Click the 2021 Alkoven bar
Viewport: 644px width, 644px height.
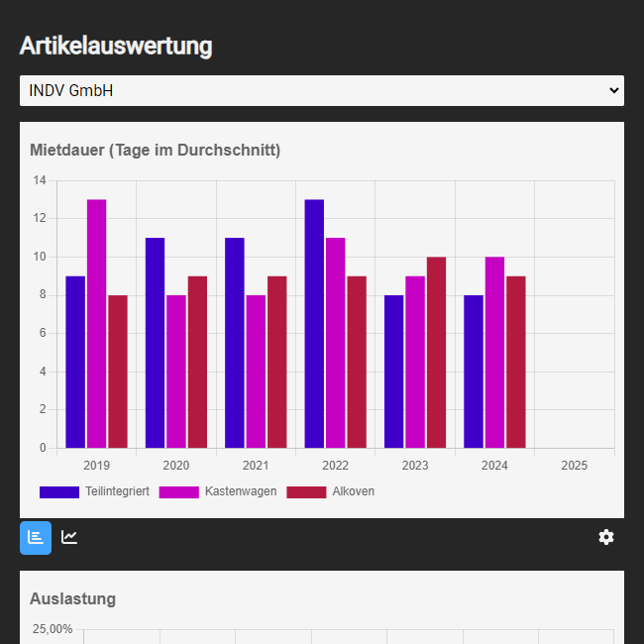tap(276, 363)
